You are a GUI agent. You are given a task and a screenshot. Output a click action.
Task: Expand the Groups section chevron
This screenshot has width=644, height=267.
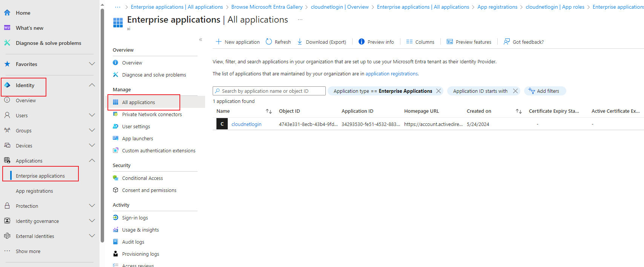[92, 130]
